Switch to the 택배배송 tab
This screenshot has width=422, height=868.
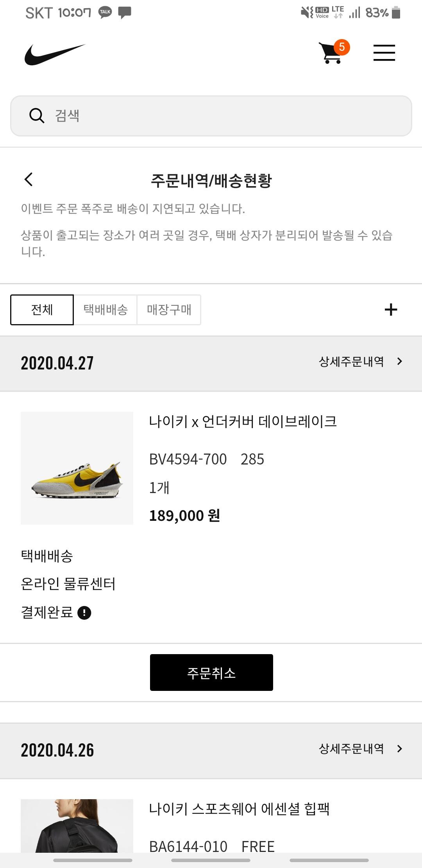click(x=105, y=310)
